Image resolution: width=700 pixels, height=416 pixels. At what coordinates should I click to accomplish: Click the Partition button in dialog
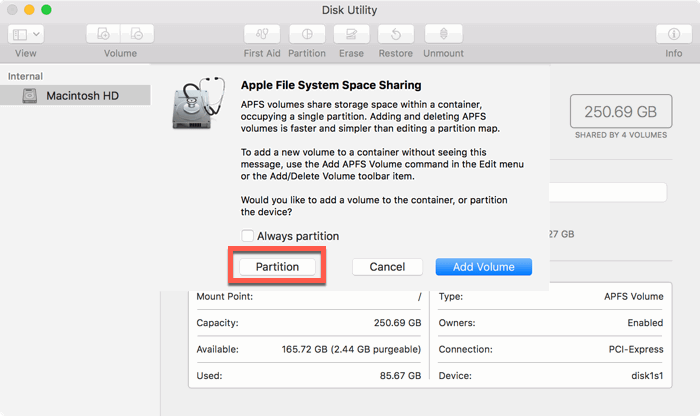tap(277, 267)
